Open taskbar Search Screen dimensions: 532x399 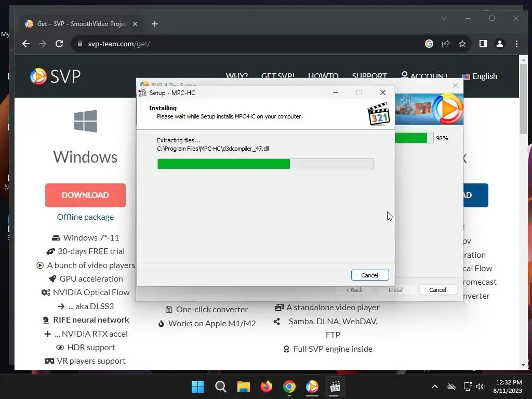pyautogui.click(x=220, y=387)
